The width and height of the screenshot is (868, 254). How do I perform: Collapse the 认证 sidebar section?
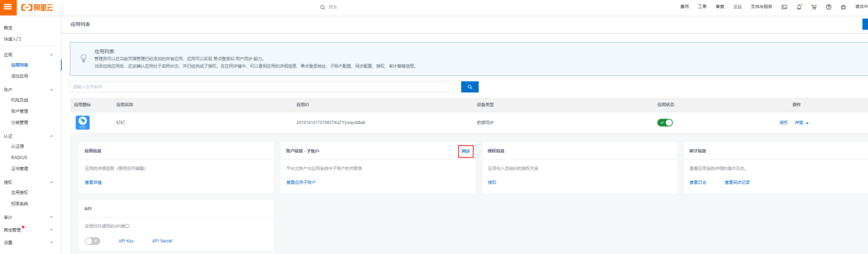click(x=51, y=136)
